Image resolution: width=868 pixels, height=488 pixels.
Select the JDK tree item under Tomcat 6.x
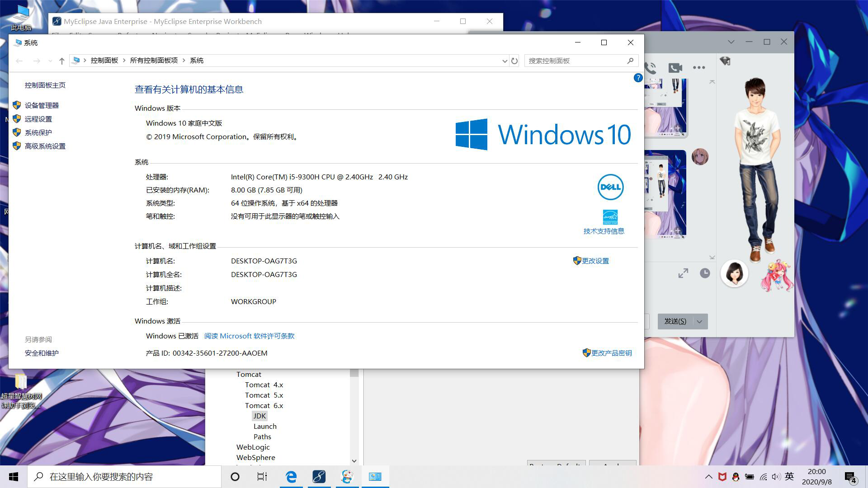click(x=259, y=416)
